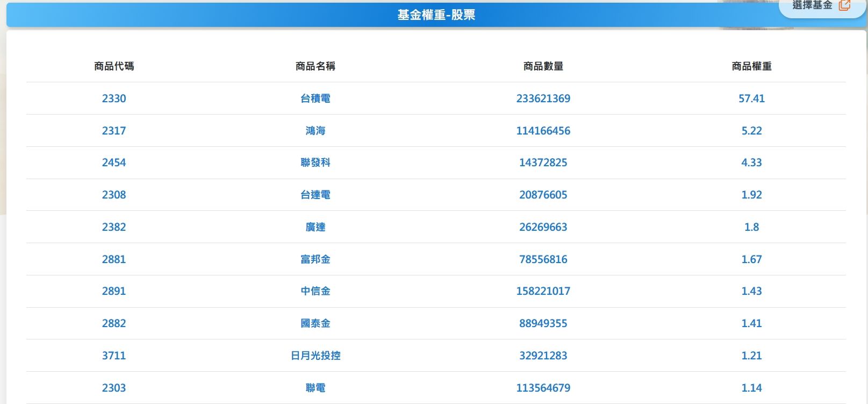Click weight value 1.21
868x404 pixels.
coord(751,356)
